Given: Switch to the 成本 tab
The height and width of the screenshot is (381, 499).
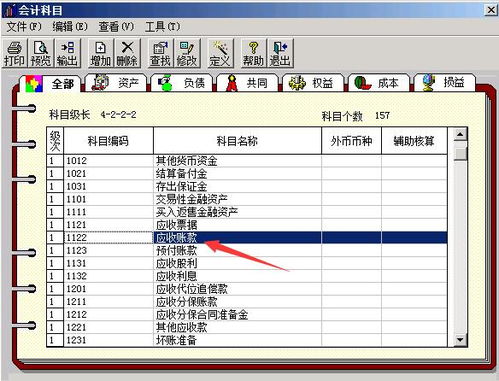Looking at the screenshot, I should coord(378,83).
